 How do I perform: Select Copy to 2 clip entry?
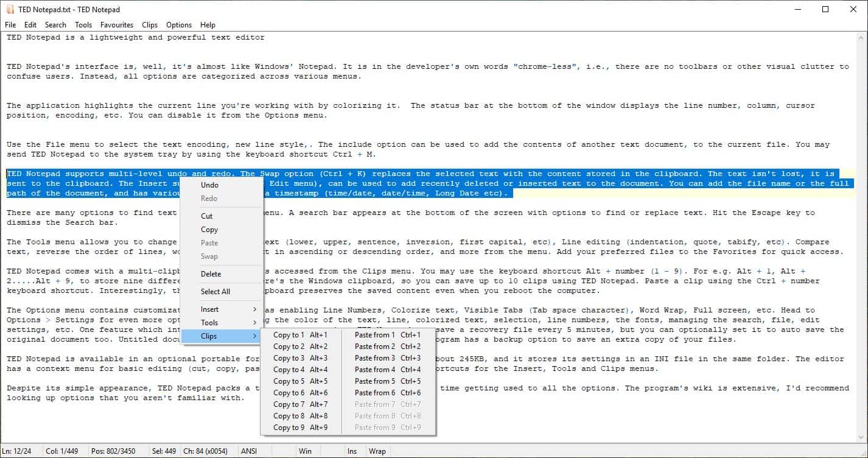pos(301,347)
